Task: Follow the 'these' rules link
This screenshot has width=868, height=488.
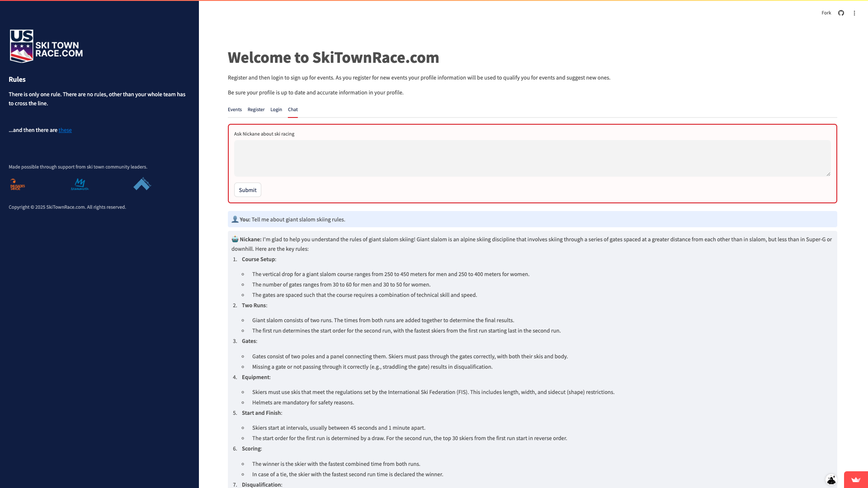Action: [x=65, y=130]
